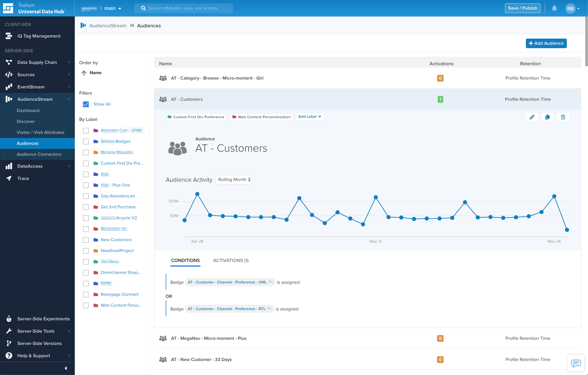
Task: Click the search attributes input field
Action: click(184, 8)
